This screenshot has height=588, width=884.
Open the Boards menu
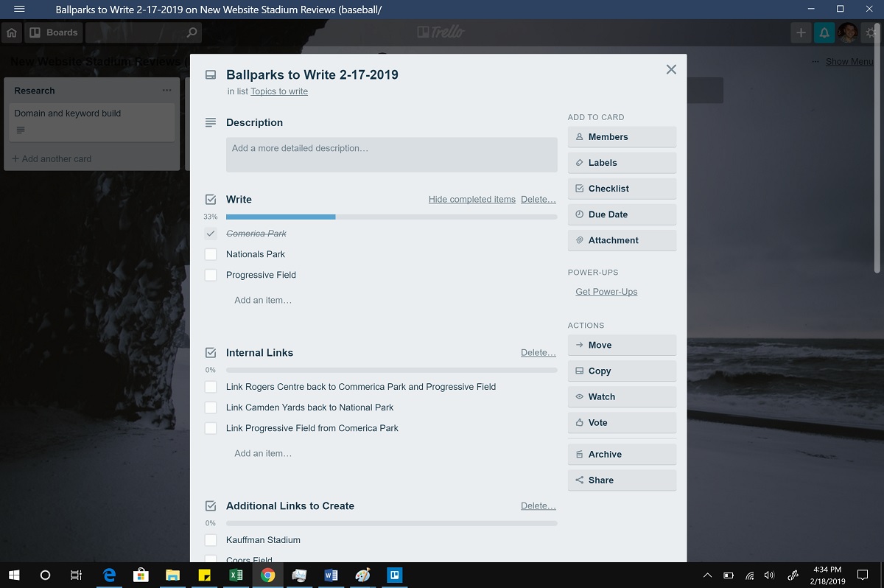coord(54,32)
